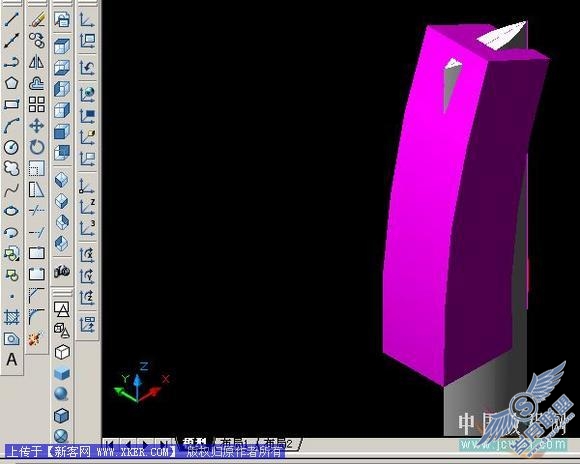This screenshot has width=580, height=464.
Task: Open the Multiline Text tool
Action: pos(12,360)
